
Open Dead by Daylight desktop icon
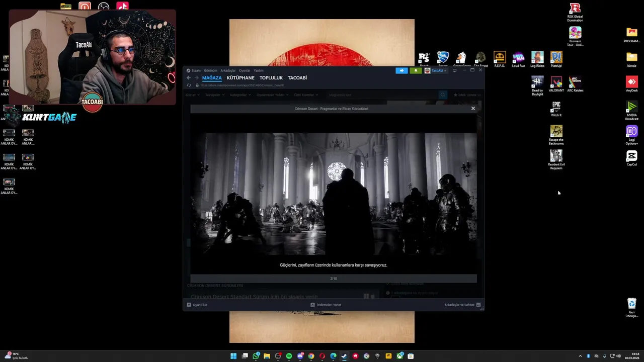pyautogui.click(x=537, y=86)
